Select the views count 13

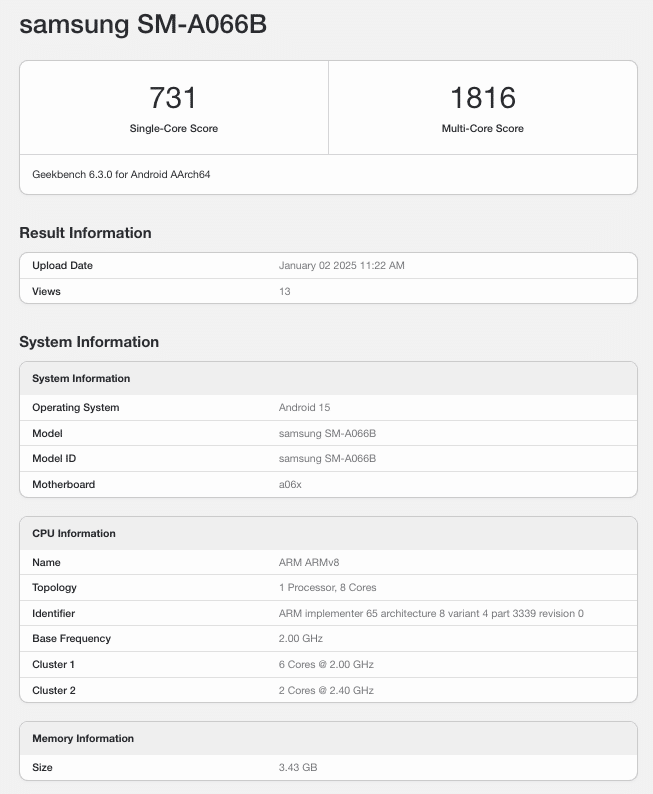coord(284,291)
